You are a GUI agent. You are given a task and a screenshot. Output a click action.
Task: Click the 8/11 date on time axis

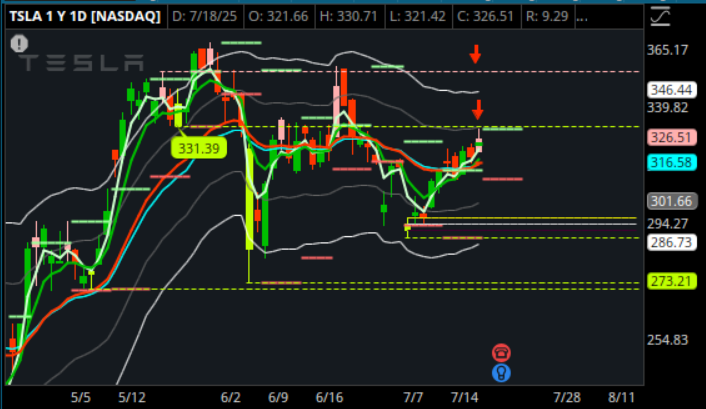pyautogui.click(x=621, y=398)
